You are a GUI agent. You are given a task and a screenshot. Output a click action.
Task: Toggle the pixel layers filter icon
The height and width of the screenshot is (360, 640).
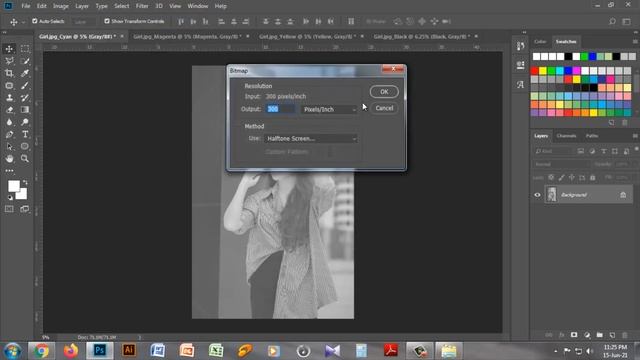pyautogui.click(x=580, y=151)
